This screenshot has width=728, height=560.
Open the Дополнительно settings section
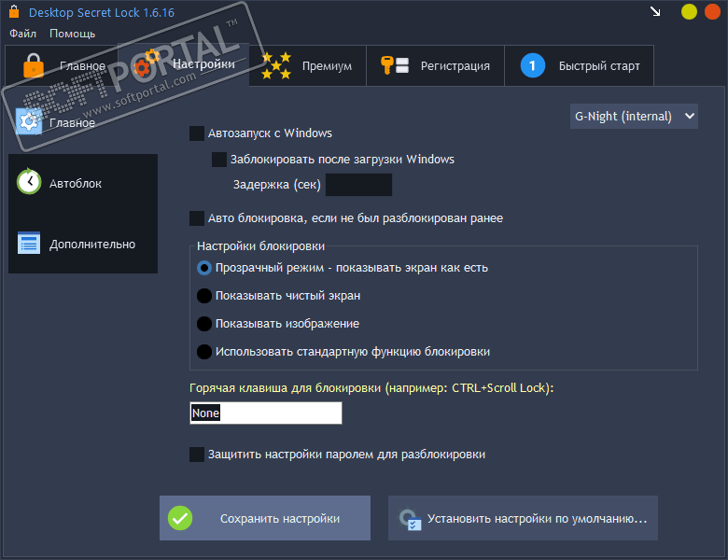pos(83,244)
